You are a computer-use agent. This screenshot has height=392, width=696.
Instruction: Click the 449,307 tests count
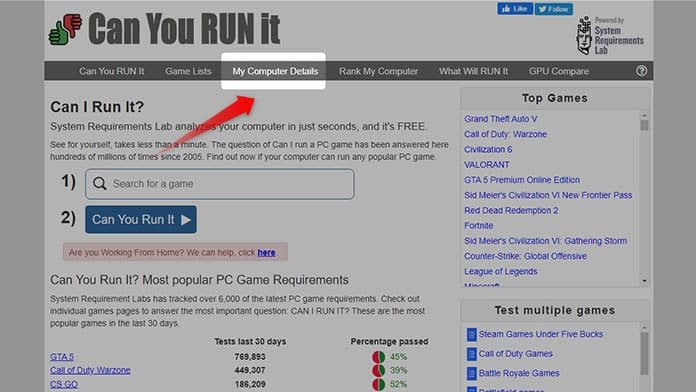click(x=250, y=370)
